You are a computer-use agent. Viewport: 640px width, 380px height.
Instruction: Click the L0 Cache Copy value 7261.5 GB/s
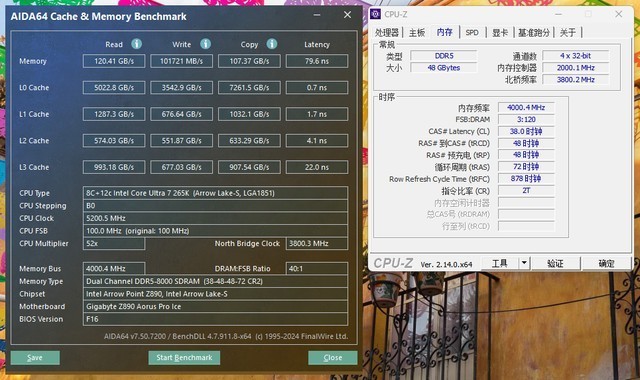click(x=249, y=87)
